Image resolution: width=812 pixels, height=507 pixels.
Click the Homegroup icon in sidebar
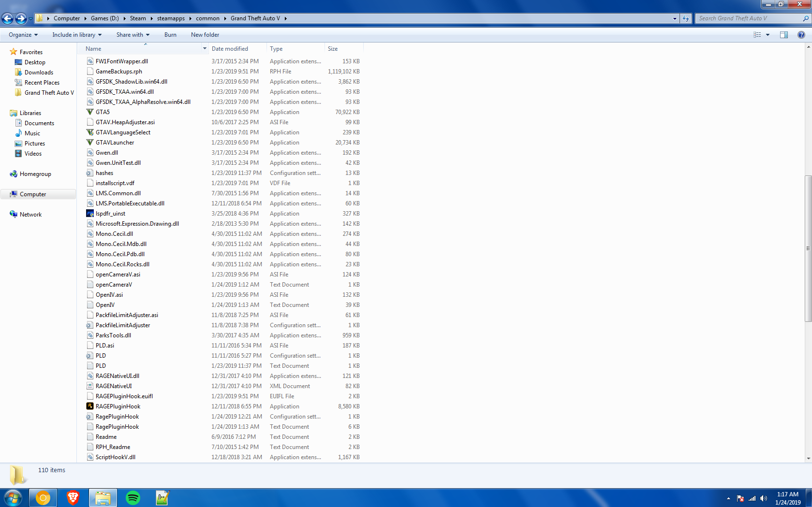pyautogui.click(x=14, y=174)
